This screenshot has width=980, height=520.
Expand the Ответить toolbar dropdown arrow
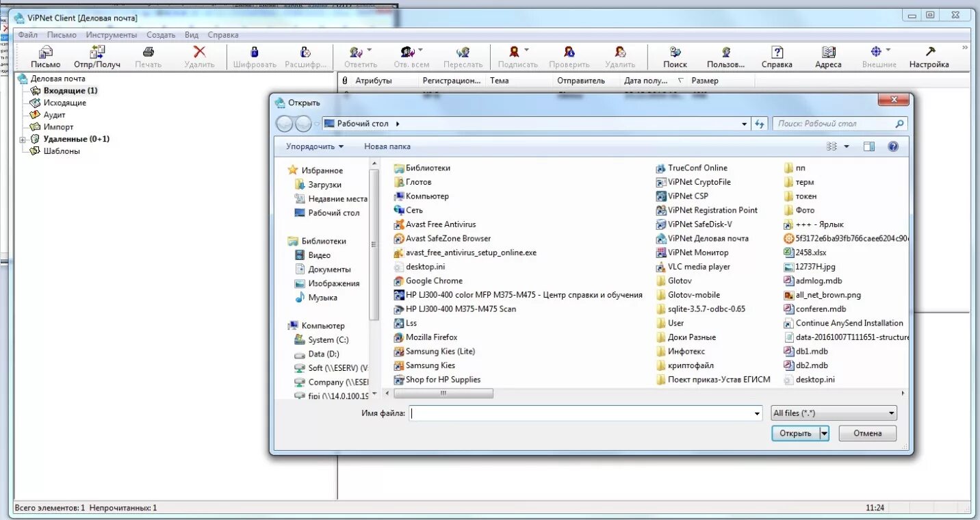pos(370,50)
